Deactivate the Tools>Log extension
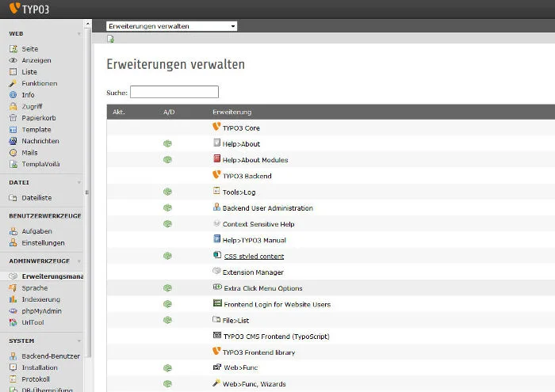The image size is (555, 392). point(167,192)
